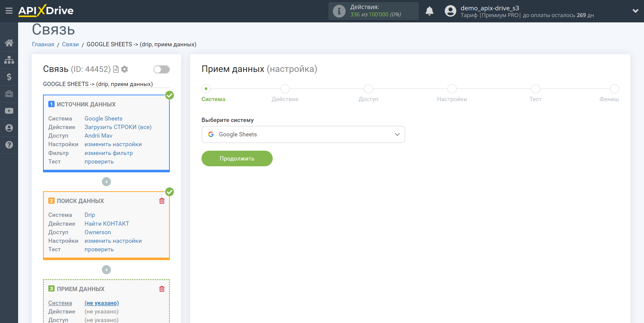Click the Главная breadcrumb link
The width and height of the screenshot is (644, 323).
click(43, 44)
